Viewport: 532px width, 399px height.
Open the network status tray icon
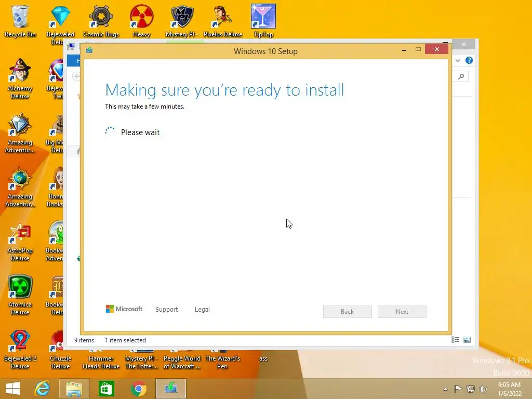471,389
